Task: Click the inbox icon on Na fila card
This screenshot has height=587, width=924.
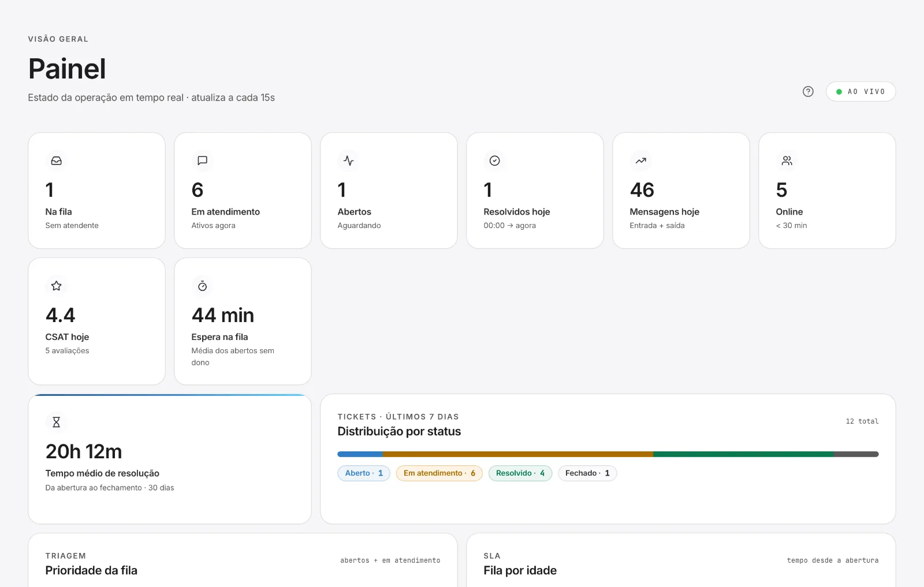Action: click(56, 160)
